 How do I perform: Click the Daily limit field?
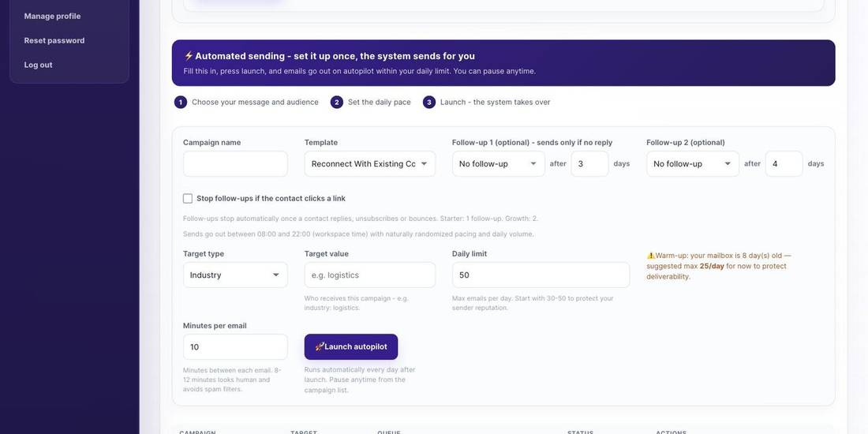(x=541, y=275)
